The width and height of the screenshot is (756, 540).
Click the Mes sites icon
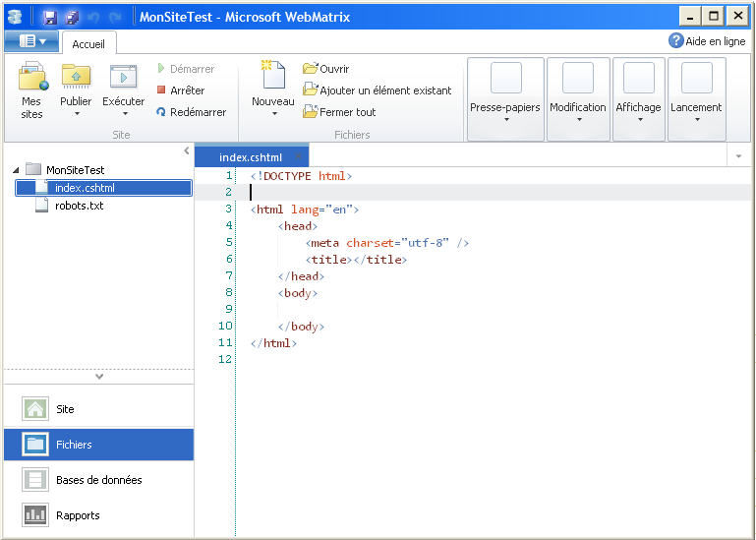tap(32, 78)
